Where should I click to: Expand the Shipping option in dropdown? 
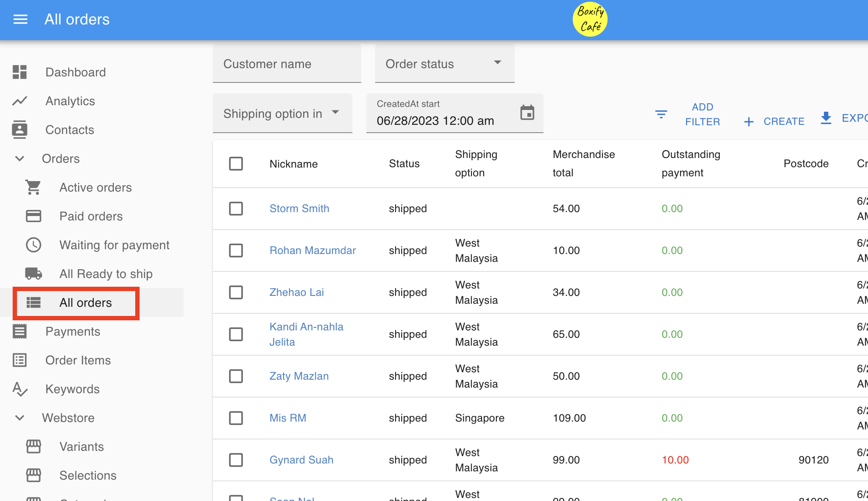(x=282, y=113)
